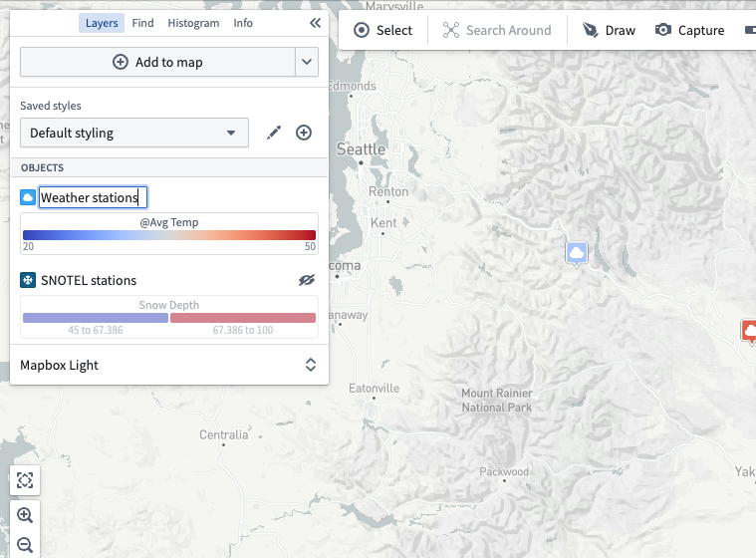Click the SNOTEL stations snowflake layer icon
Viewport: 756px width, 558px height.
[x=28, y=280]
